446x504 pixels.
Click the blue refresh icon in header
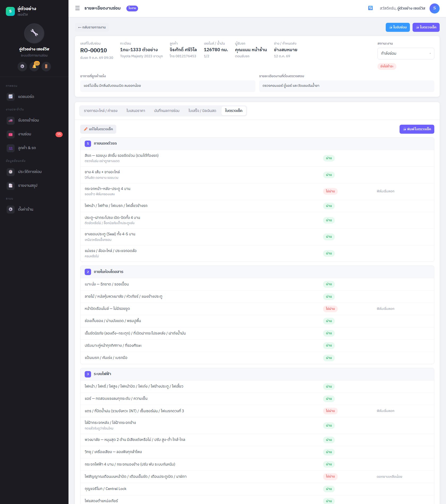pos(370,8)
